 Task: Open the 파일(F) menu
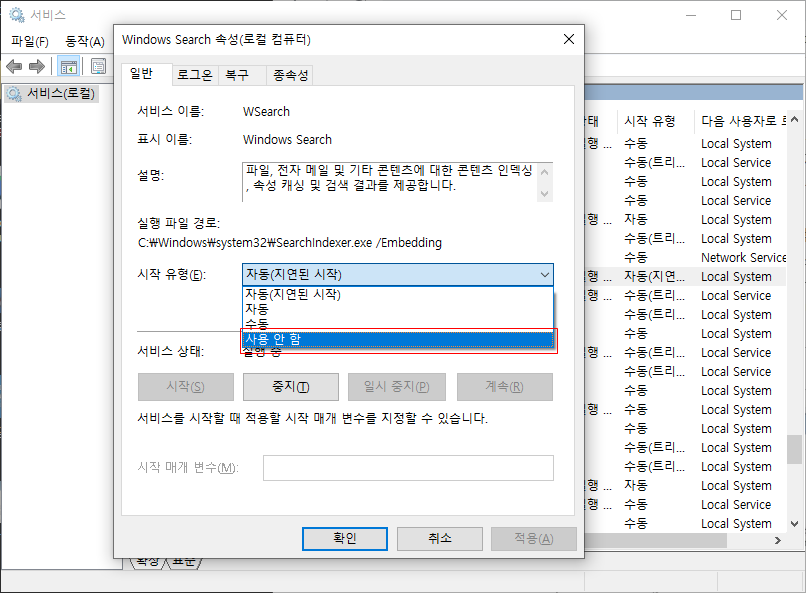30,42
